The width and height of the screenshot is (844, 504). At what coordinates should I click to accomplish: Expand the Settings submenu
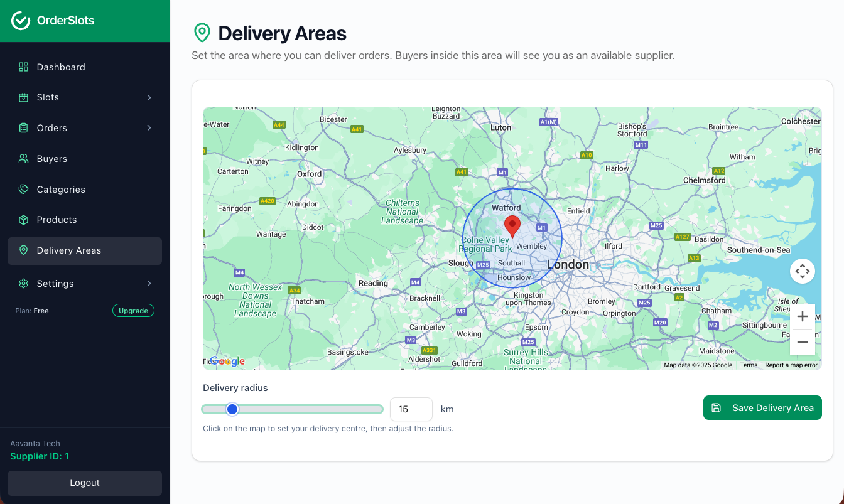(149, 283)
